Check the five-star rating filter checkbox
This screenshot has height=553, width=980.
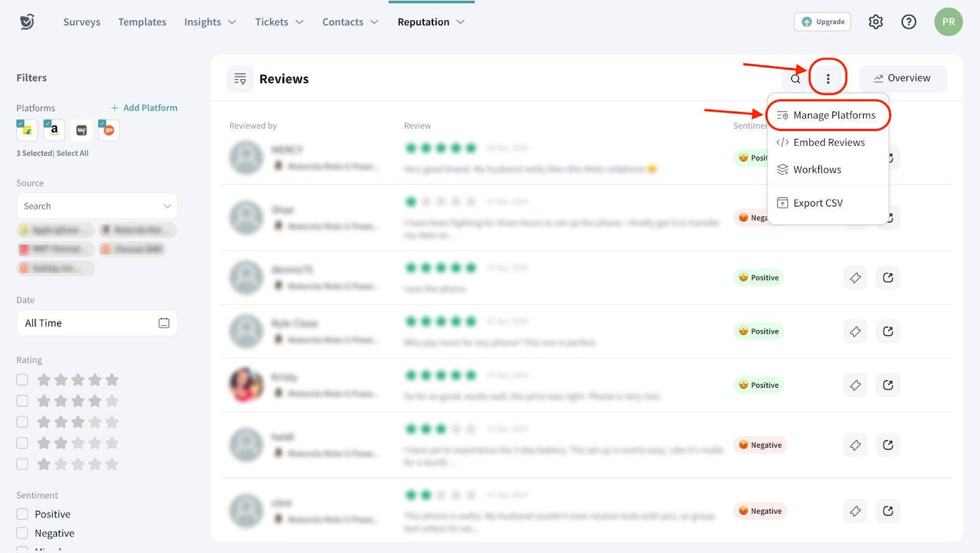[23, 380]
